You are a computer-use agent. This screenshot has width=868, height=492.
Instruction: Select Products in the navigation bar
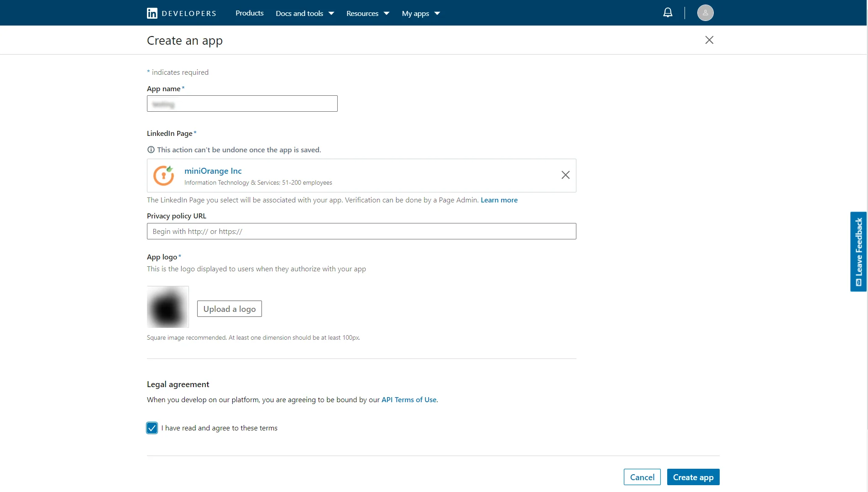pos(249,13)
